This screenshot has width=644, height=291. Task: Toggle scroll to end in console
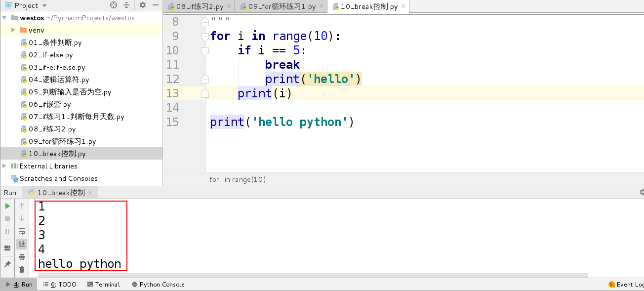tap(22, 243)
